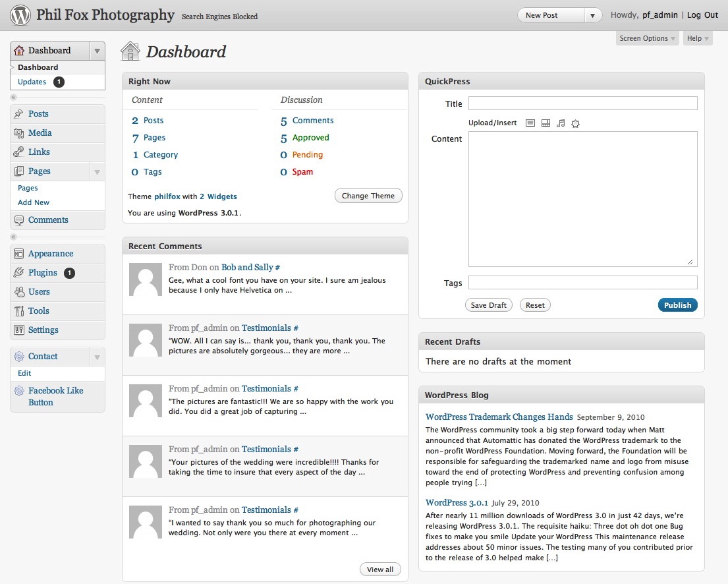Click the Comments speech bubble icon
The image size is (728, 584).
pyautogui.click(x=18, y=220)
